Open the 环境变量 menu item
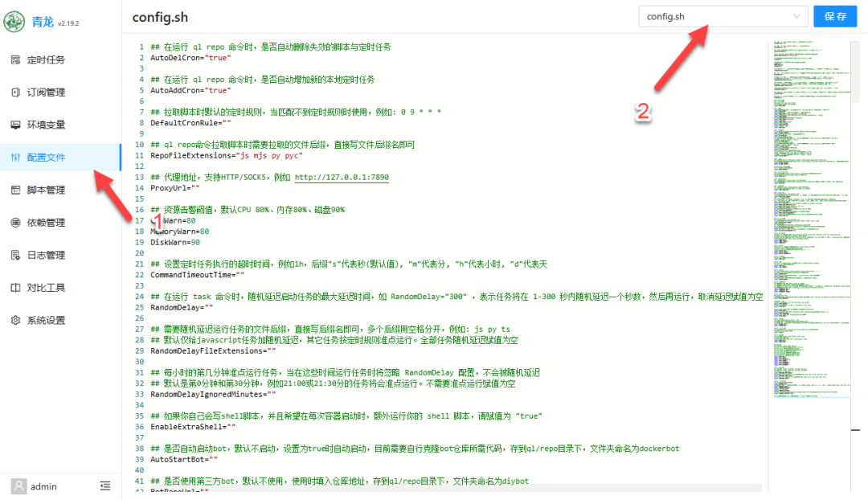The width and height of the screenshot is (868, 500). [60, 125]
